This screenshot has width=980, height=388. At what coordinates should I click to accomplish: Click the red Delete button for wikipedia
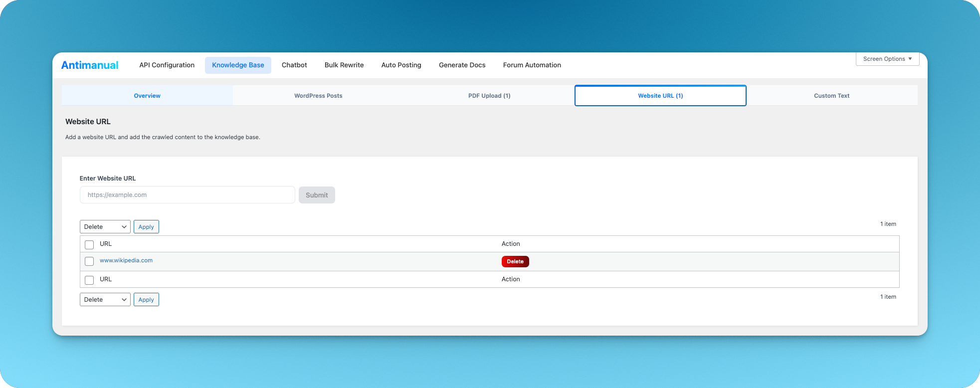point(515,261)
